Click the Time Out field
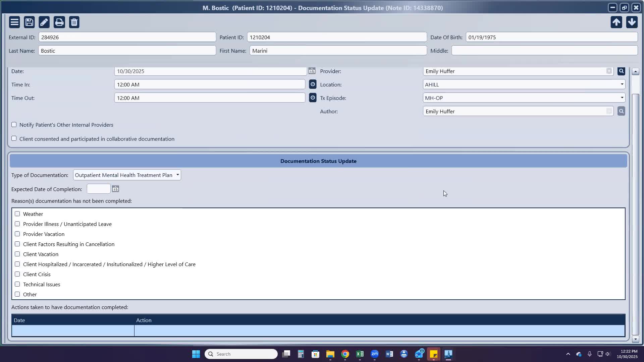644x362 pixels. pyautogui.click(x=210, y=98)
